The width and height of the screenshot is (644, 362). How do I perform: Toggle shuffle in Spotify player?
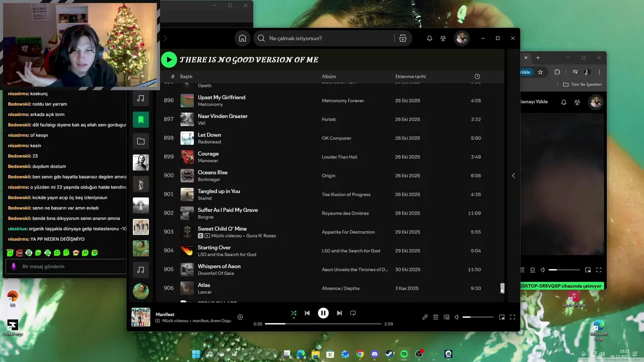[x=293, y=313]
